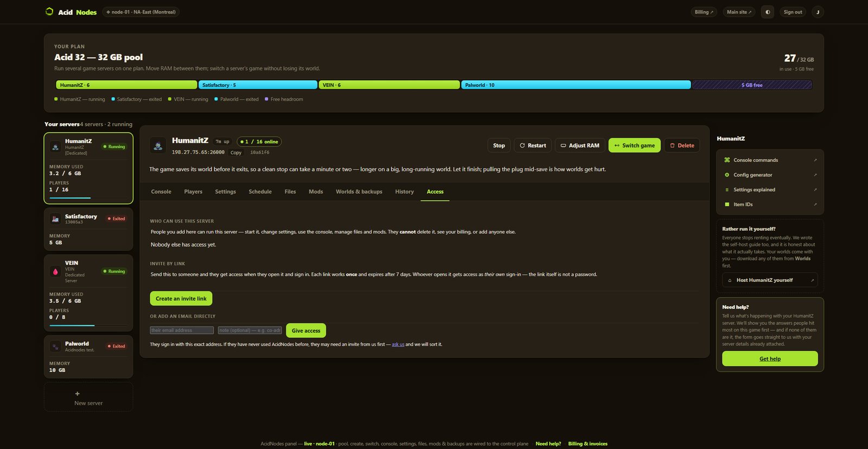Click the '7m up' uptime badge

tap(222, 142)
